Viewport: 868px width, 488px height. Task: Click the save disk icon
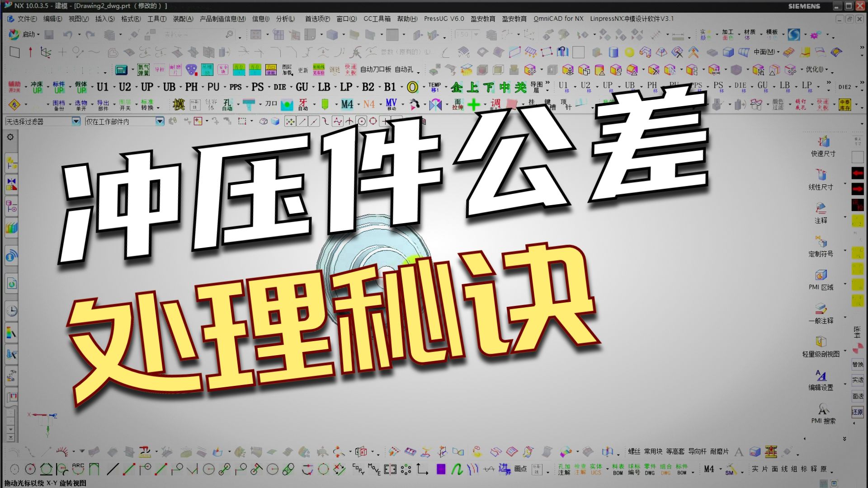[49, 34]
